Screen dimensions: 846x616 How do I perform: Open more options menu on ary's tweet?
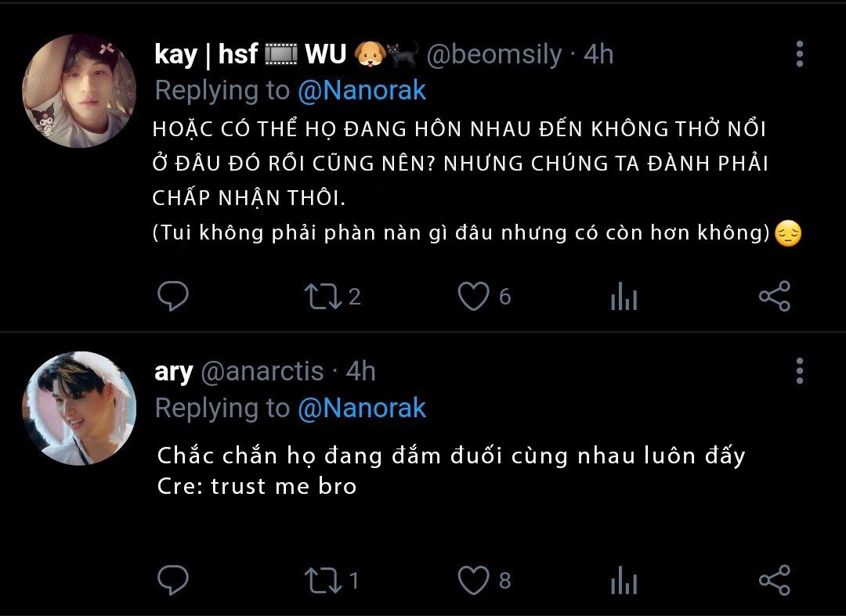[x=800, y=371]
